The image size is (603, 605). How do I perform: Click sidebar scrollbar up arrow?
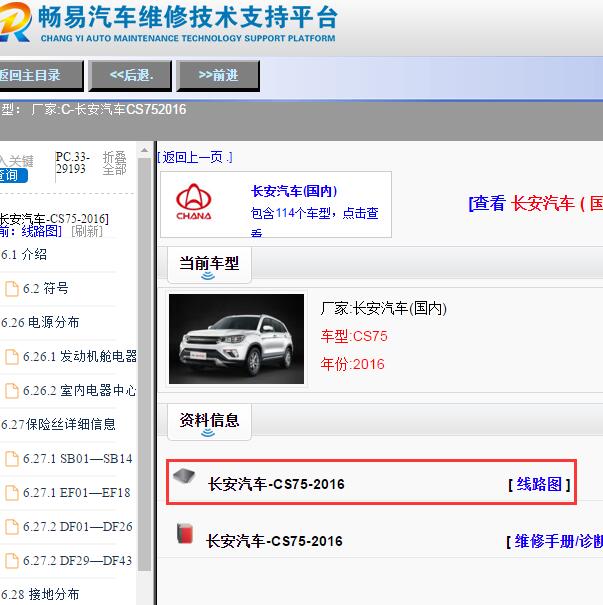[x=144, y=150]
